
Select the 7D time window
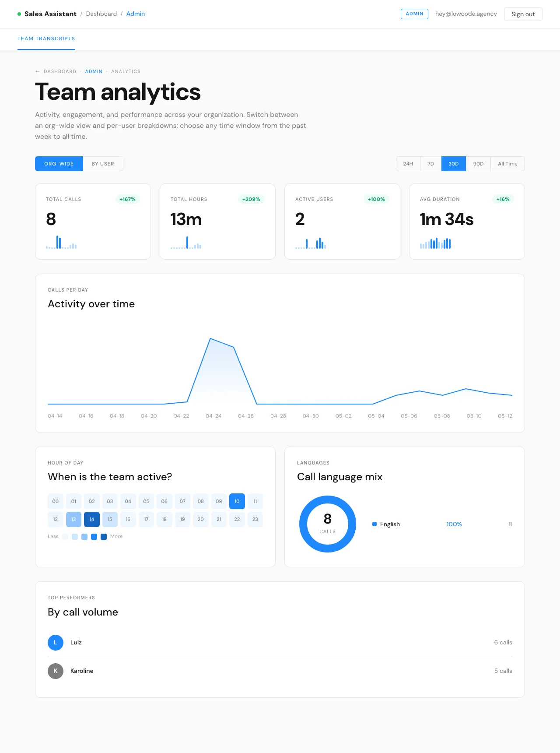click(431, 164)
